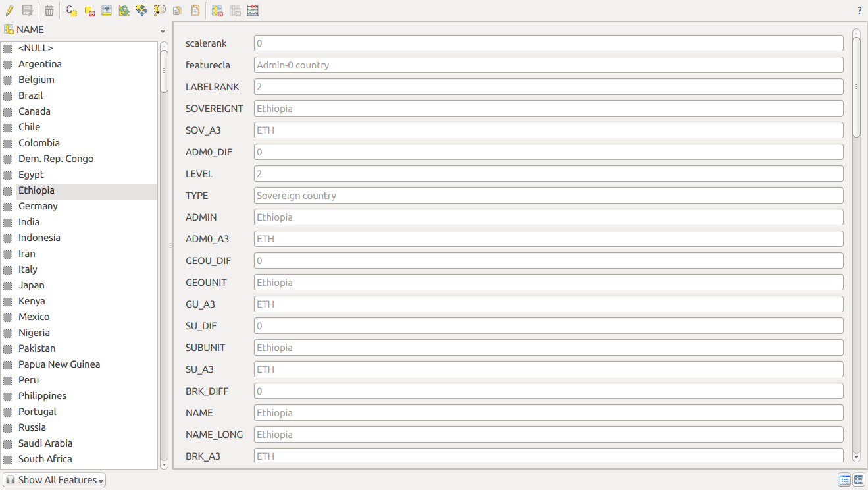Copy selected rows to clipboard
Viewport: 868px width, 490px height.
[x=177, y=11]
